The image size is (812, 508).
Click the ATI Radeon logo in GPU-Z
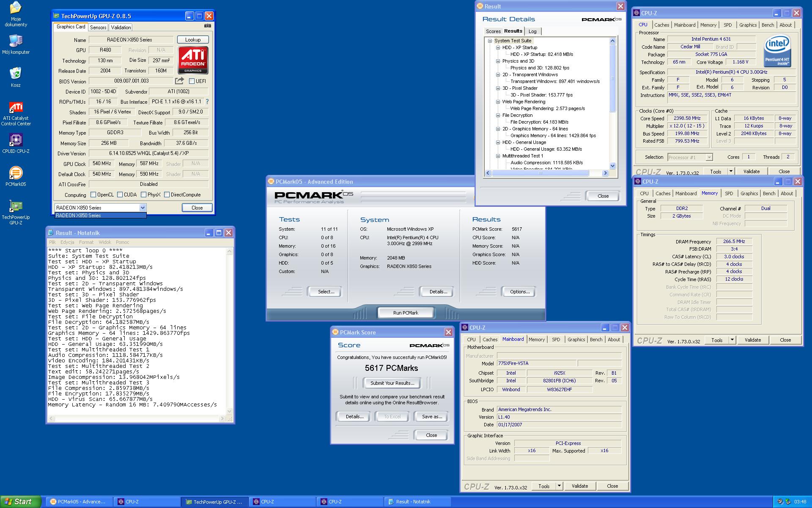pyautogui.click(x=193, y=60)
